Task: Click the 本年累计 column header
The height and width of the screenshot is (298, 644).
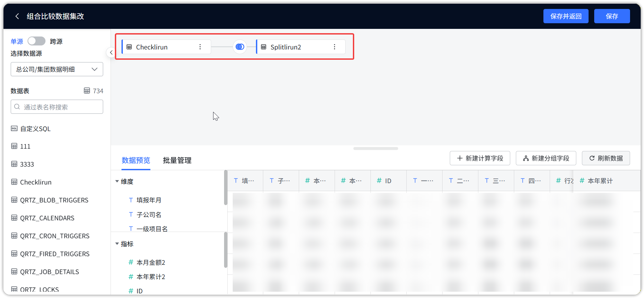Action: pos(600,181)
